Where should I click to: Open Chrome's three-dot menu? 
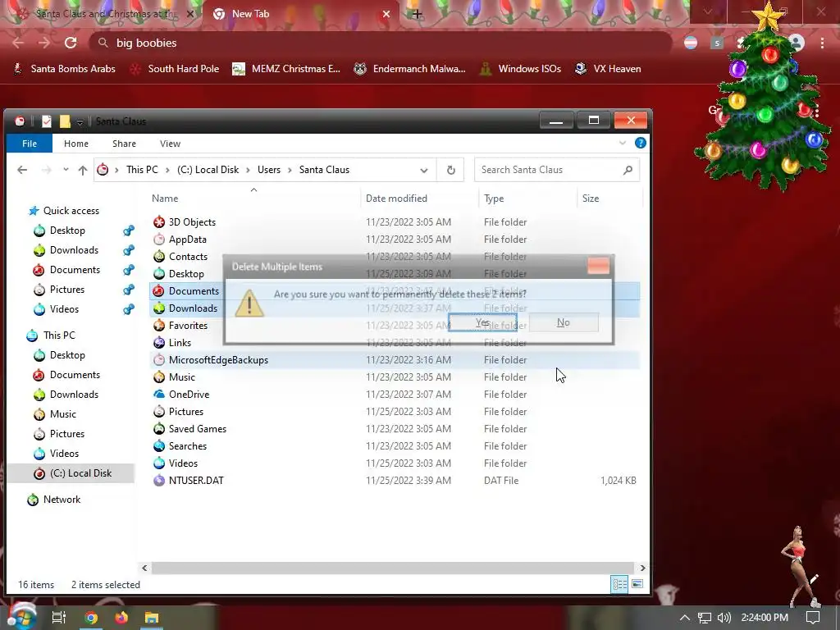click(x=822, y=43)
